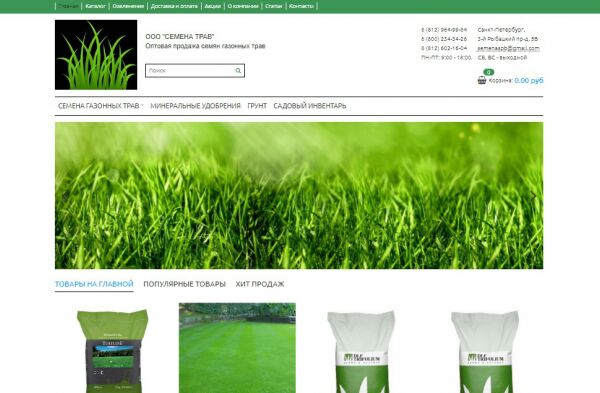Click the grass banner image

(299, 196)
